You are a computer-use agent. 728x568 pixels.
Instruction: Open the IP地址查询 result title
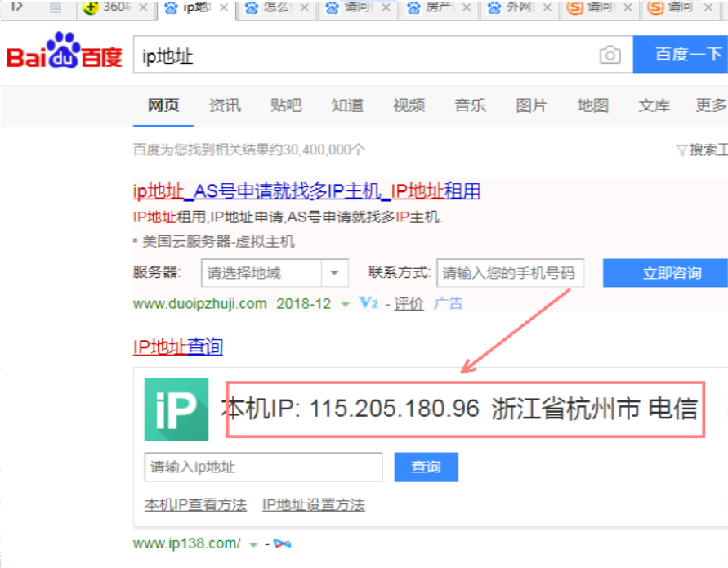[x=178, y=347]
